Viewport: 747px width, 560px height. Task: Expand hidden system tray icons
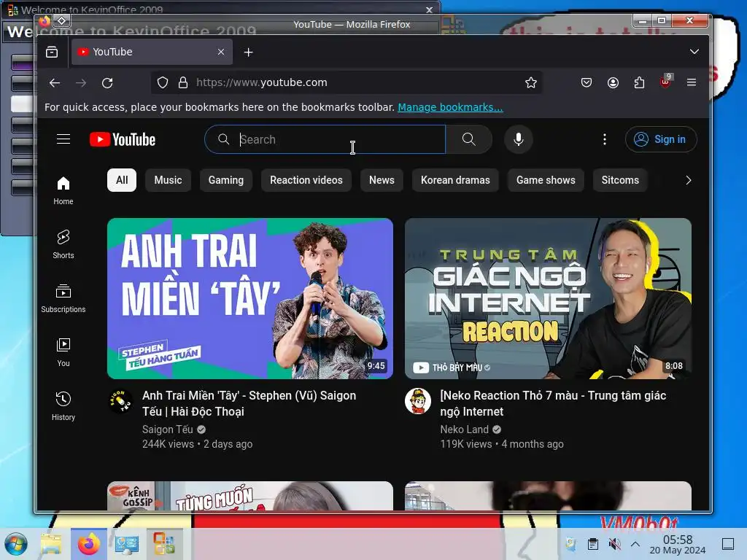(x=635, y=544)
